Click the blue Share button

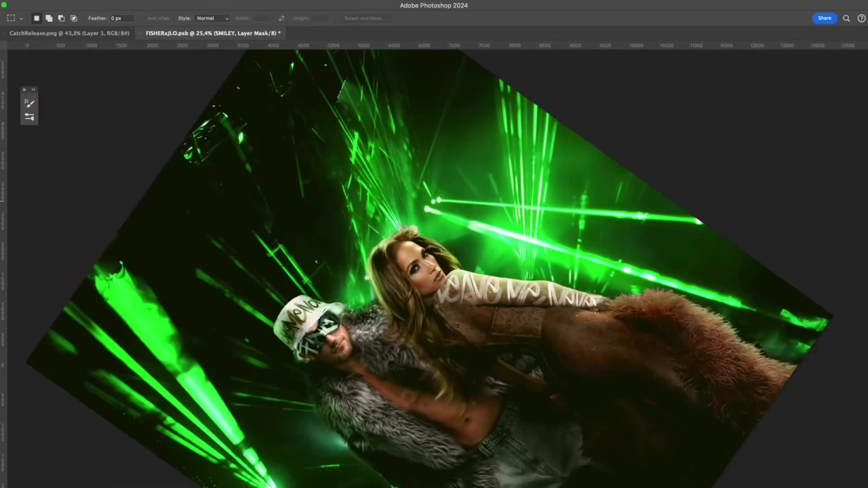tap(824, 18)
